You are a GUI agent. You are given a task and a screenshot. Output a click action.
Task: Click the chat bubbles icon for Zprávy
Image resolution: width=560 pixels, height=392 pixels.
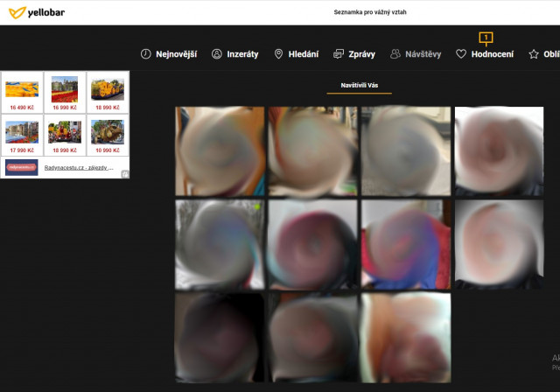coord(339,54)
